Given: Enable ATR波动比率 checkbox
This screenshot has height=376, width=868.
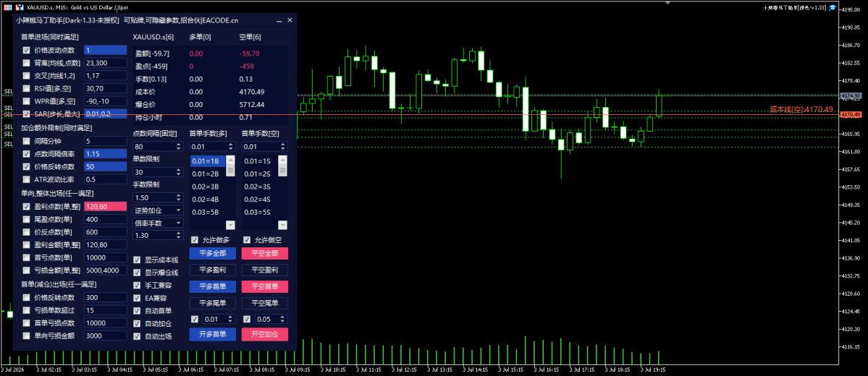Looking at the screenshot, I should point(26,179).
